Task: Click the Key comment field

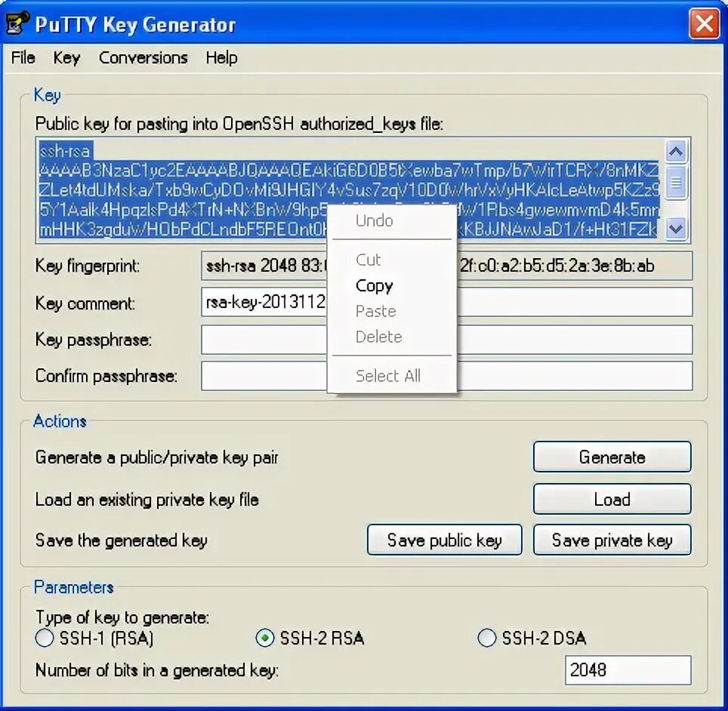Action: pyautogui.click(x=446, y=302)
